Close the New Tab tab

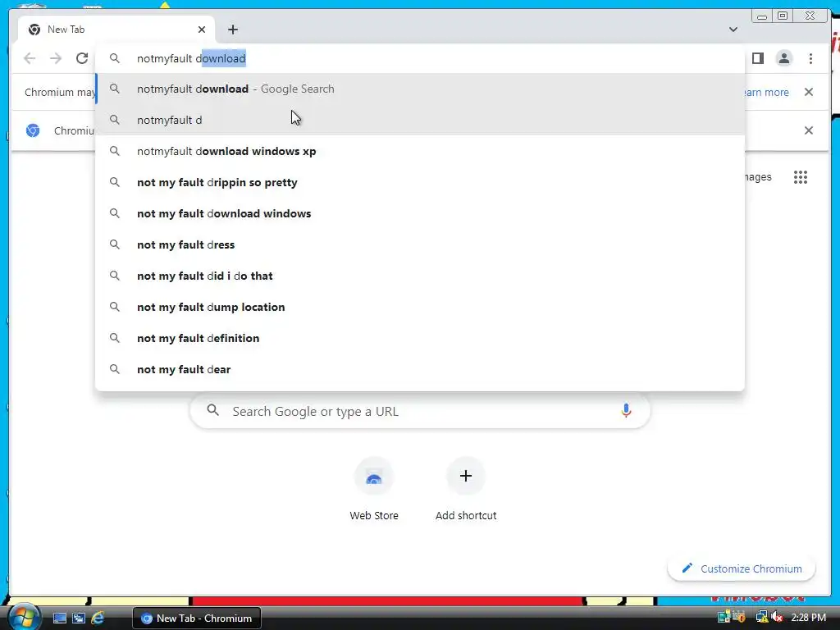[202, 30]
